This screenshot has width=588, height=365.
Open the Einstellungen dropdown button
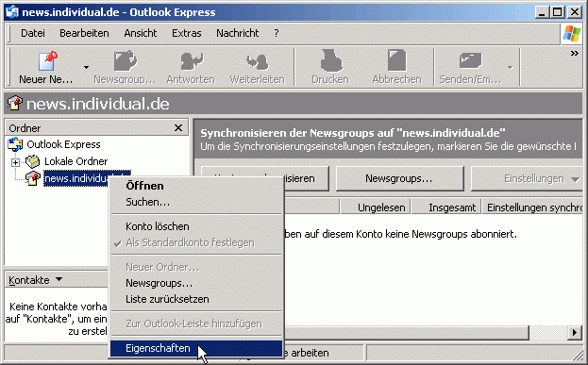click(x=527, y=178)
